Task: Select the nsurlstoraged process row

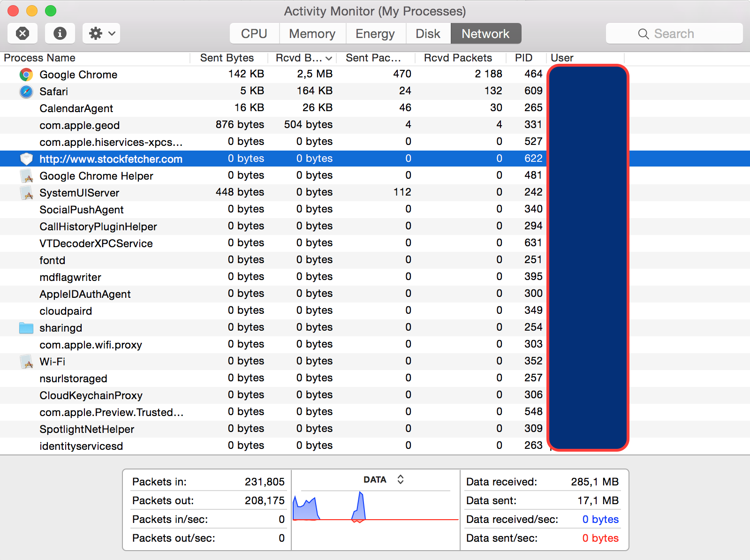Action: [375, 378]
